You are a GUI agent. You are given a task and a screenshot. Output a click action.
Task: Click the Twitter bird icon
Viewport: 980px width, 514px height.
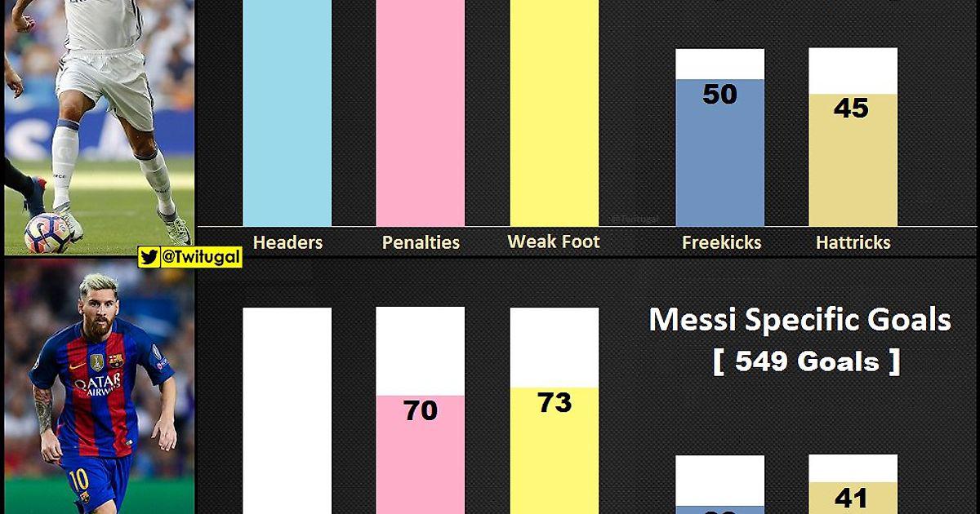point(149,258)
